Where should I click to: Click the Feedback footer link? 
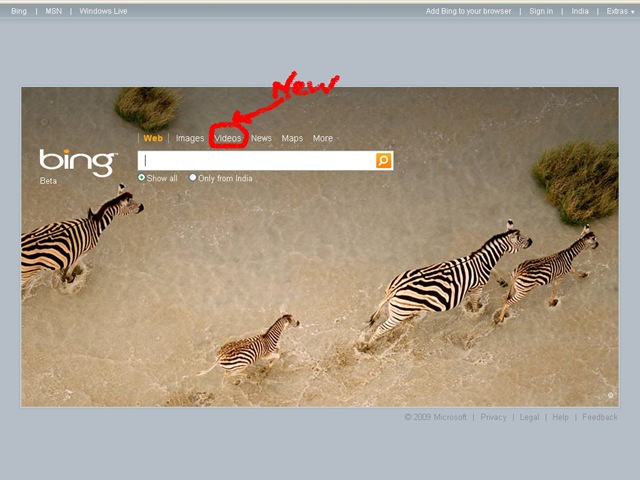click(x=600, y=417)
